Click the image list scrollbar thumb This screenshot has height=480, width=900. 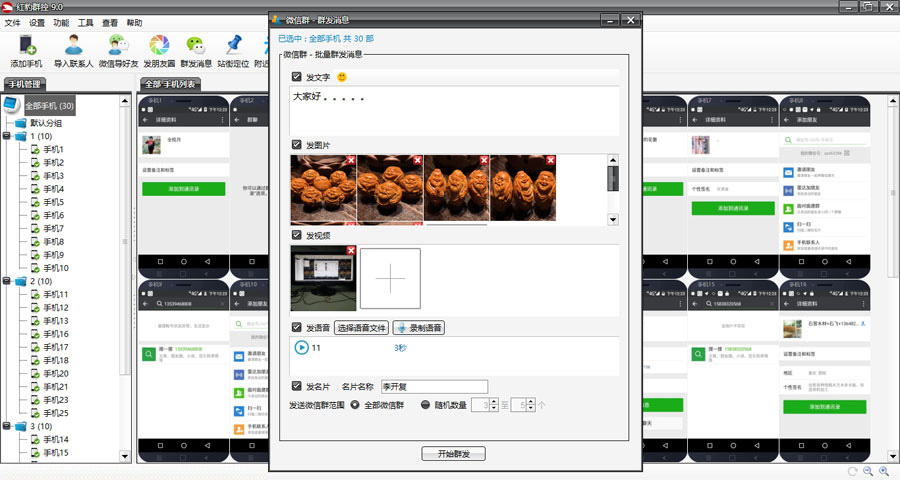point(613,179)
